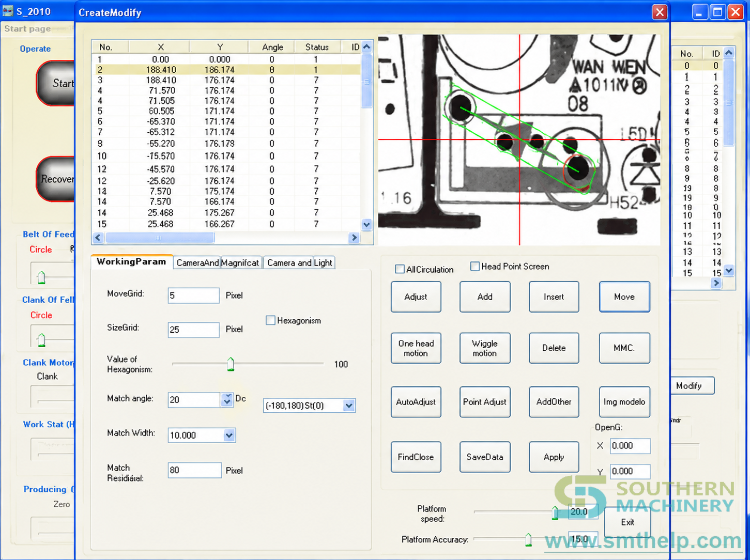Close the CreateModify dialog
The image size is (750, 560).
(660, 12)
